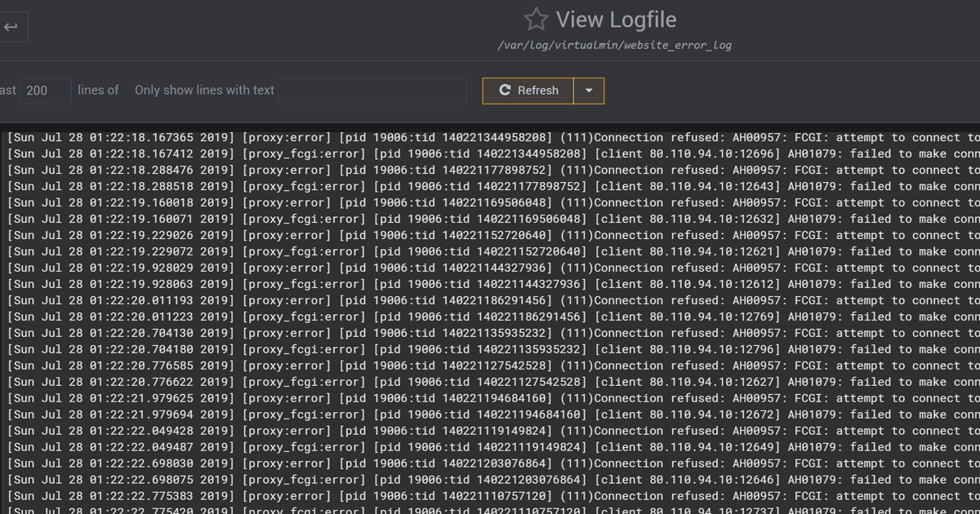The width and height of the screenshot is (980, 514).
Task: Click log line timestamped 01:22:20.704130
Action: coord(493,333)
